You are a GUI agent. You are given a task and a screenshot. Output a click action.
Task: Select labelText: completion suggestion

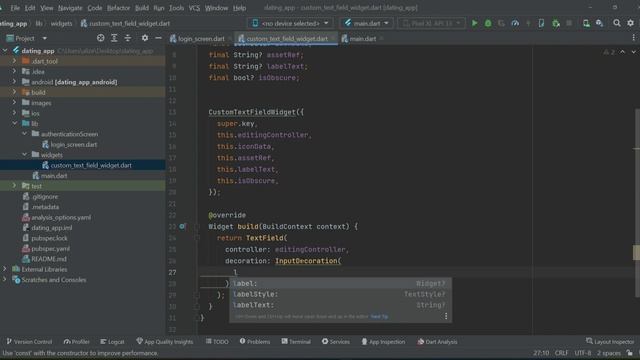point(340,305)
